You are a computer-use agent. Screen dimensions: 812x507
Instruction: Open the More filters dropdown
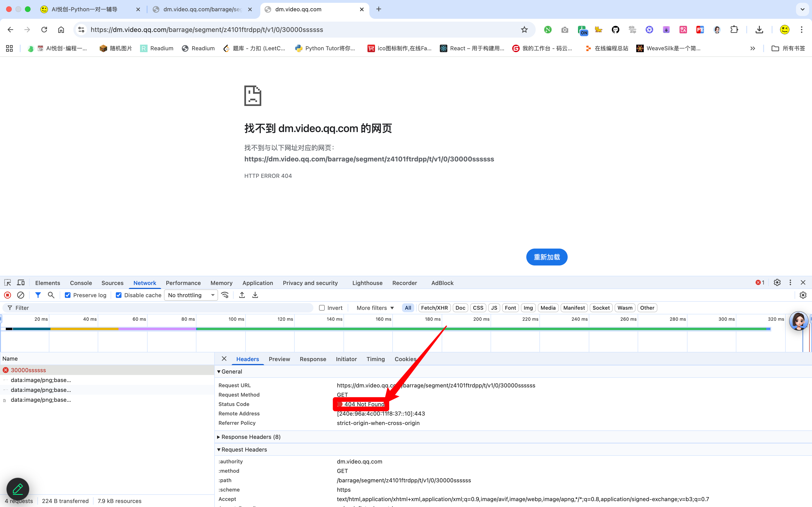click(375, 308)
